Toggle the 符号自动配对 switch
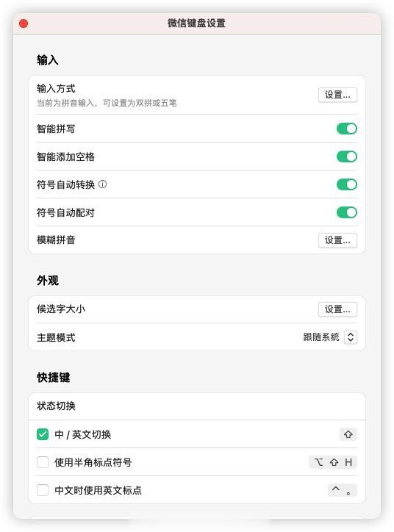This screenshot has height=532, width=394. (x=346, y=212)
